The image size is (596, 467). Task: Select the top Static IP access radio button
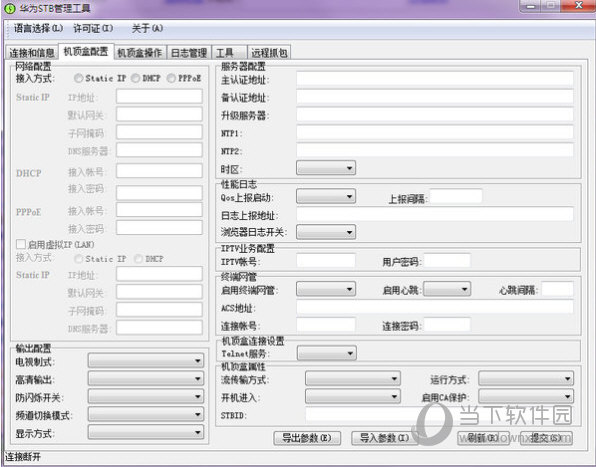[79, 78]
